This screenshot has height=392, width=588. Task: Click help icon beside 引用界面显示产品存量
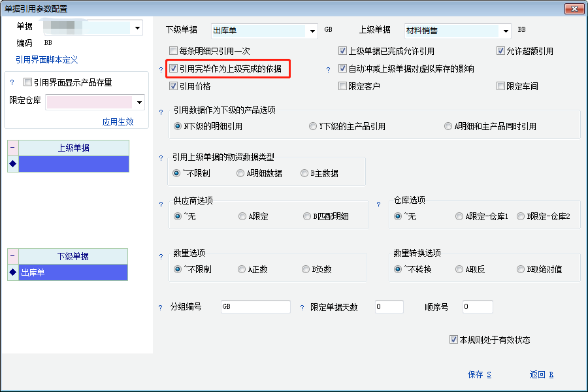pyautogui.click(x=12, y=83)
